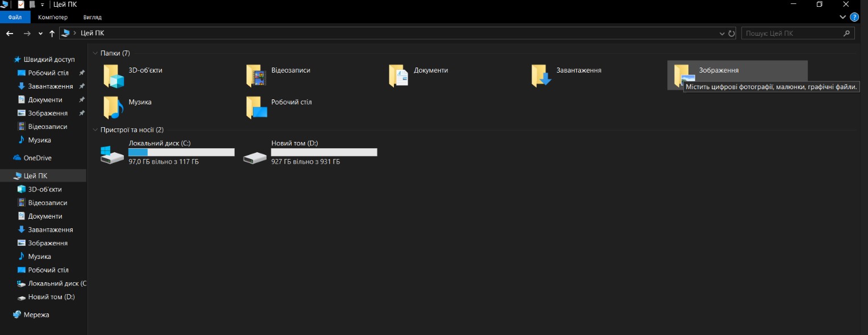The width and height of the screenshot is (868, 335).
Task: Click the Мережа network icon in sidebar
Action: [x=18, y=315]
